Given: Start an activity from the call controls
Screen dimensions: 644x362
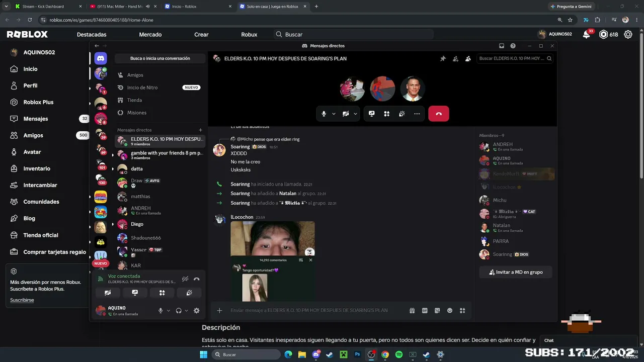Looking at the screenshot, I should (x=386, y=114).
